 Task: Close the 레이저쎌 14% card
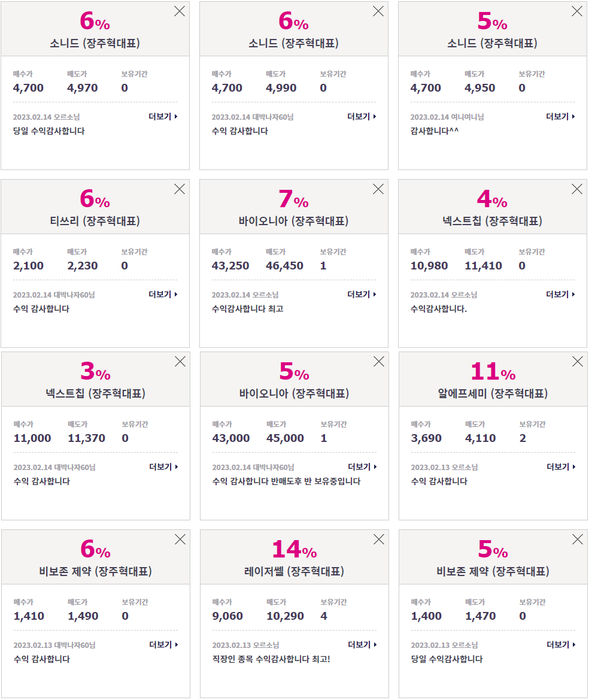pos(379,540)
